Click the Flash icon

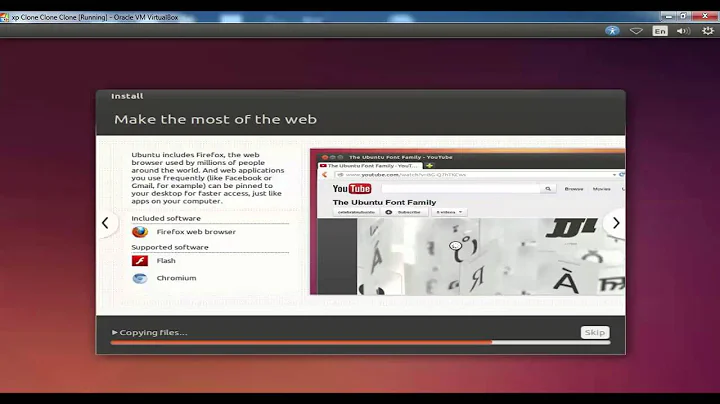click(x=140, y=261)
